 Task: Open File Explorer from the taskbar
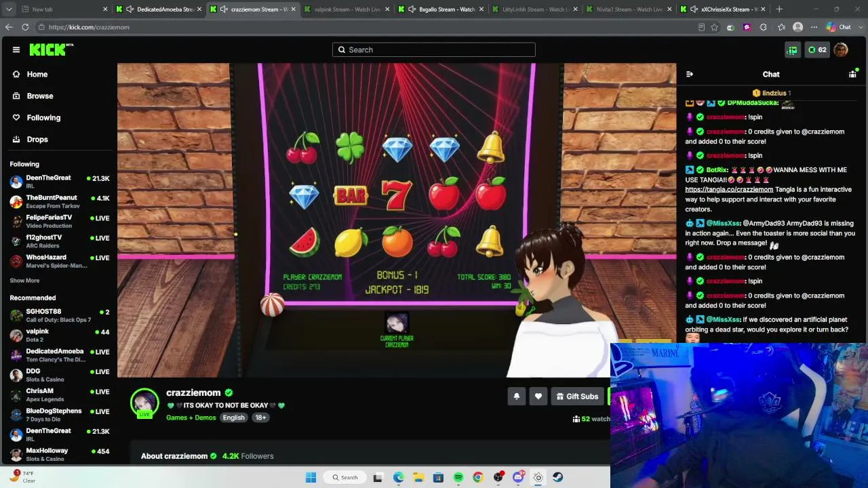[418, 477]
